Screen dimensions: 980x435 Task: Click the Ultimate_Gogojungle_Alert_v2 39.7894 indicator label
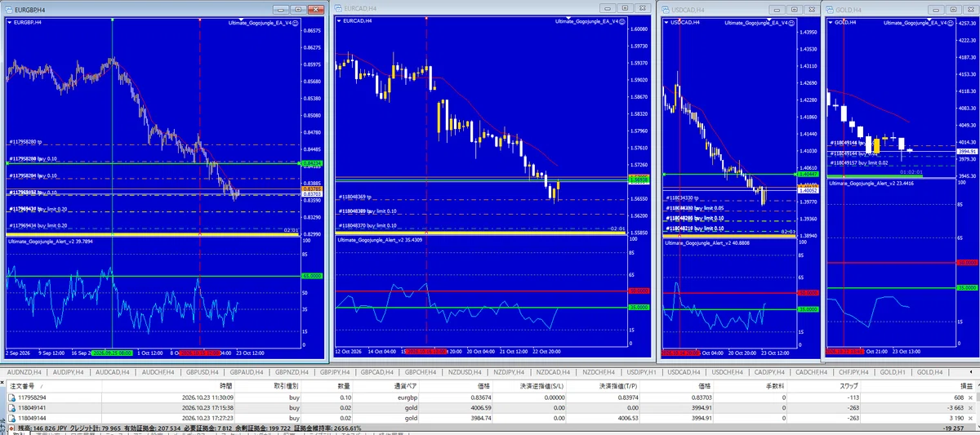tap(50, 241)
